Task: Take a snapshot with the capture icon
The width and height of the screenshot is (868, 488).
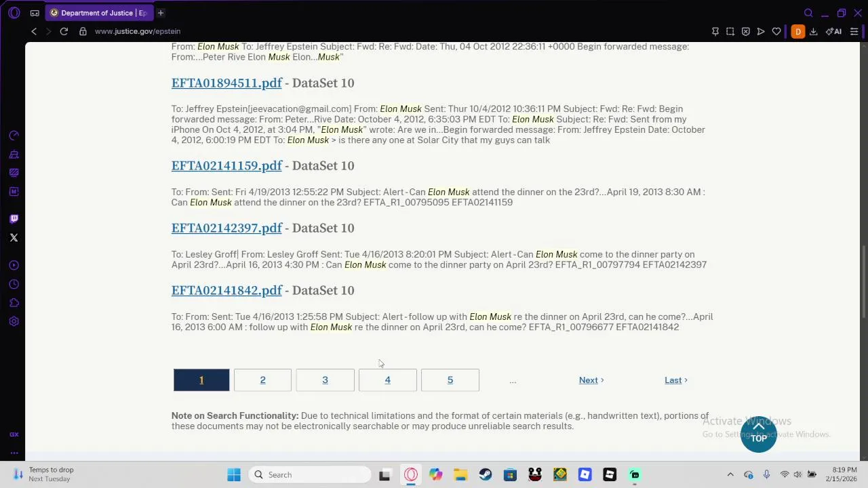Action: click(x=730, y=31)
